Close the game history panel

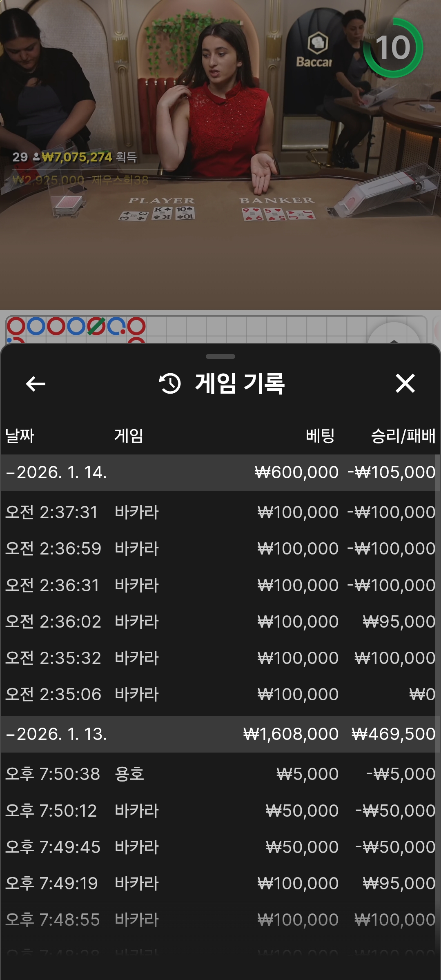coord(405,384)
